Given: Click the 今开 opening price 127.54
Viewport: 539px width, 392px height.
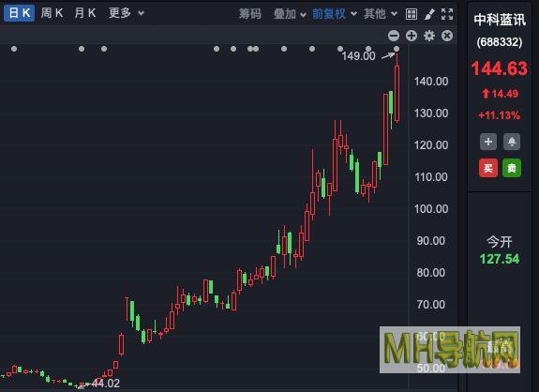Looking at the screenshot, I should [499, 259].
